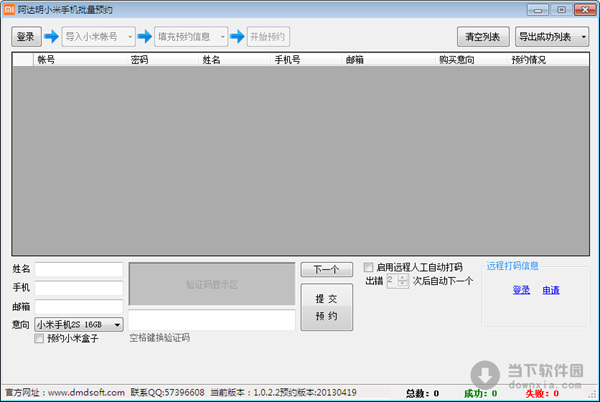Focus the 手机 input field
The width and height of the screenshot is (600, 402).
click(x=79, y=288)
